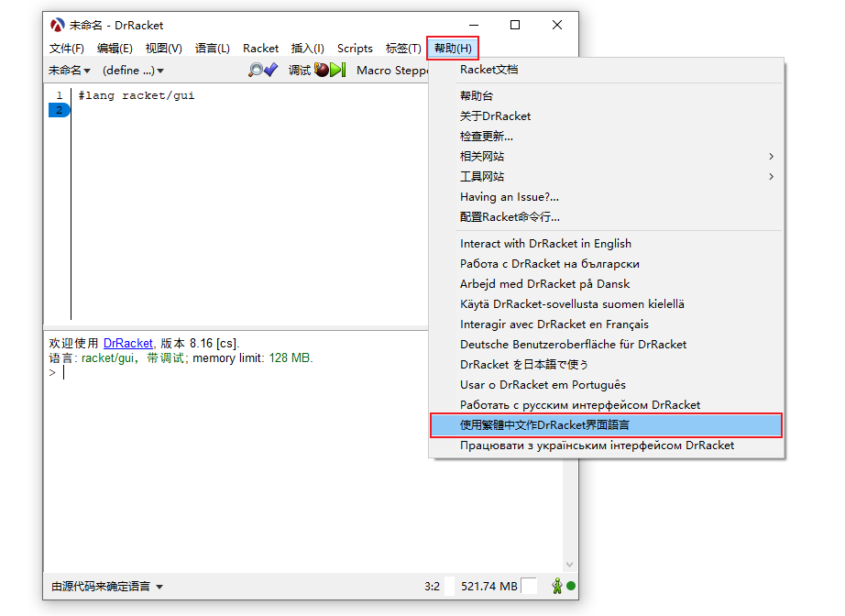The width and height of the screenshot is (845, 616).
Task: Choose Having an Issue?... entry
Action: coord(607,197)
